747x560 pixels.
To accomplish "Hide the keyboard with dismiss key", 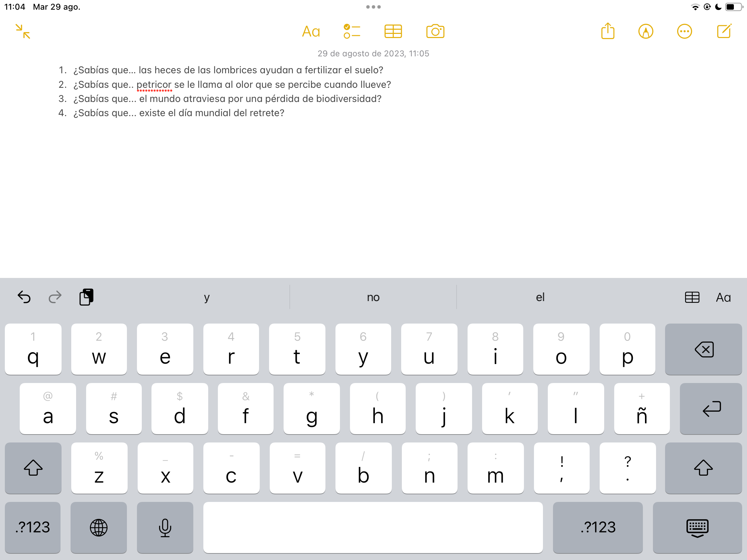I will 697,528.
